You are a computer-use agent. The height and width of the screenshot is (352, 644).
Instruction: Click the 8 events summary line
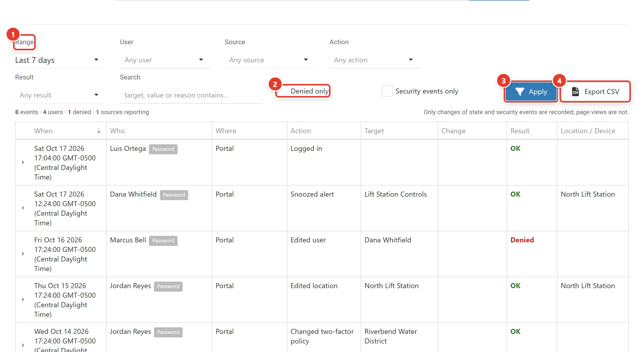(x=82, y=112)
